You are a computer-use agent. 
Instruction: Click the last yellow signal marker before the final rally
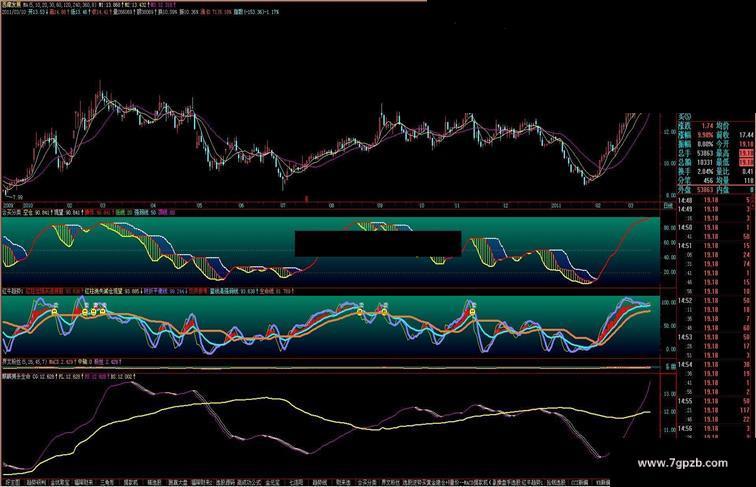pos(472,312)
